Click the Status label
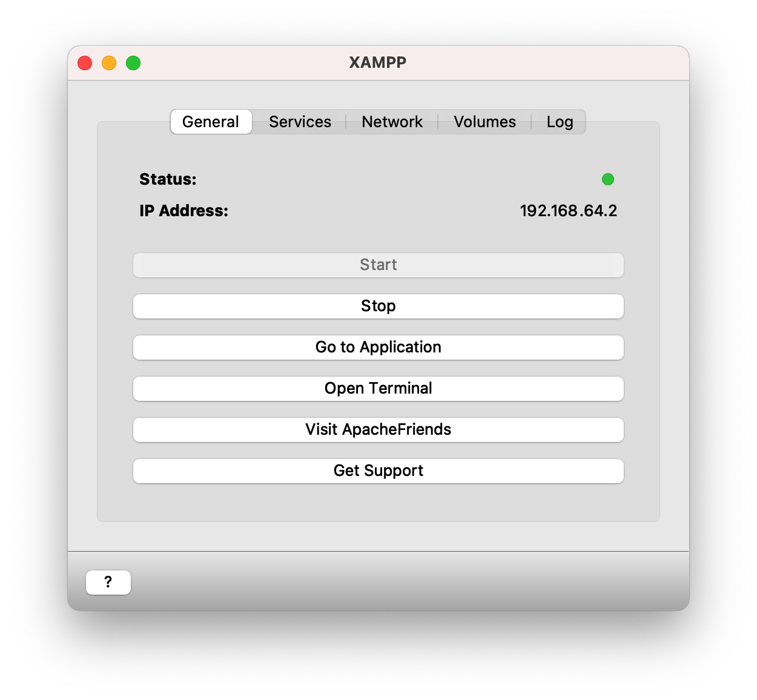Viewport: 757px width, 700px height. 168,179
